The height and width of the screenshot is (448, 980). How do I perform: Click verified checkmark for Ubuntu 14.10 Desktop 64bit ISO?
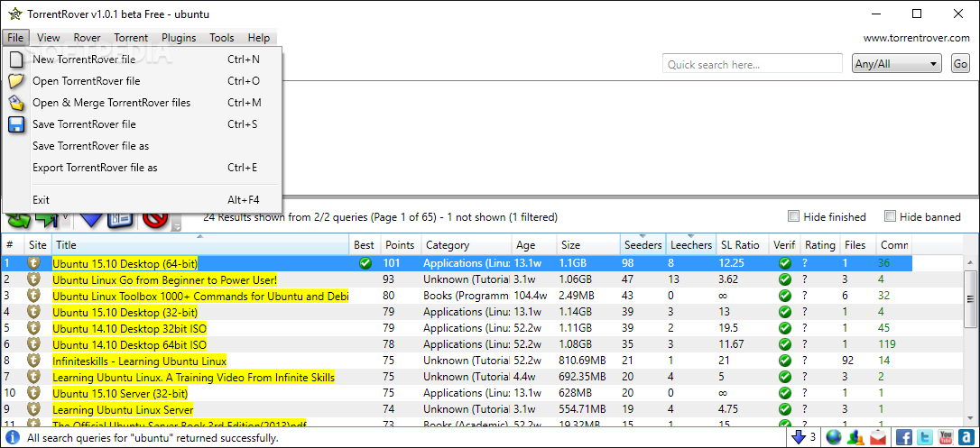tap(784, 344)
